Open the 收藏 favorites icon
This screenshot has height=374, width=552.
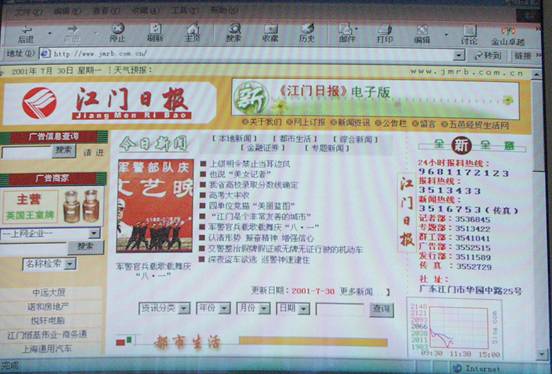[x=271, y=29]
